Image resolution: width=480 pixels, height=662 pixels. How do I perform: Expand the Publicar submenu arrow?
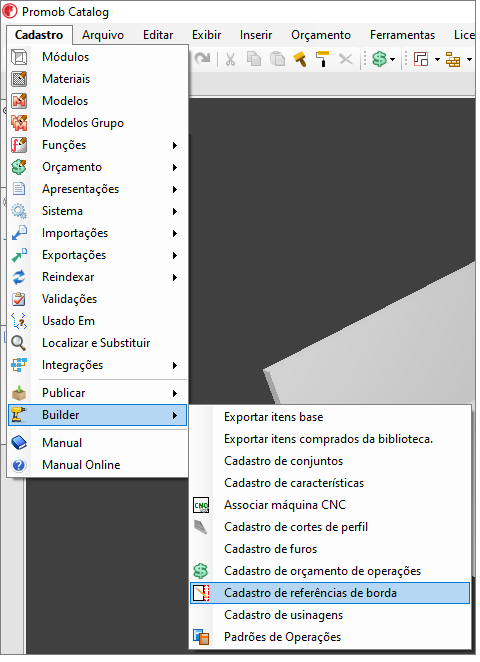(x=175, y=393)
